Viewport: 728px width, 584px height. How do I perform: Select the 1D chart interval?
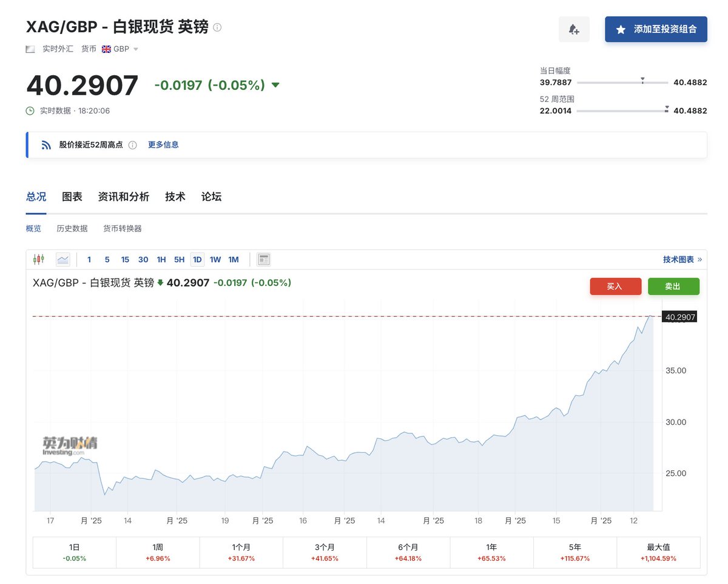(x=197, y=259)
